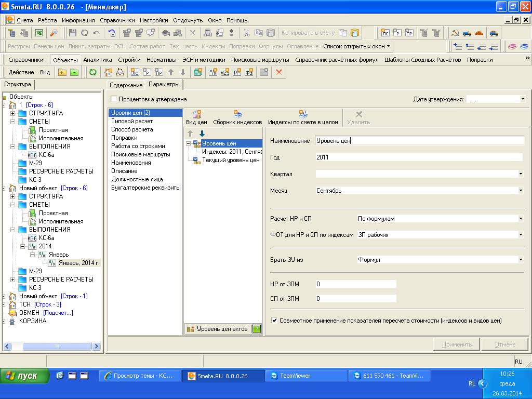
Task: Click the Отмена button
Action: 505,344
